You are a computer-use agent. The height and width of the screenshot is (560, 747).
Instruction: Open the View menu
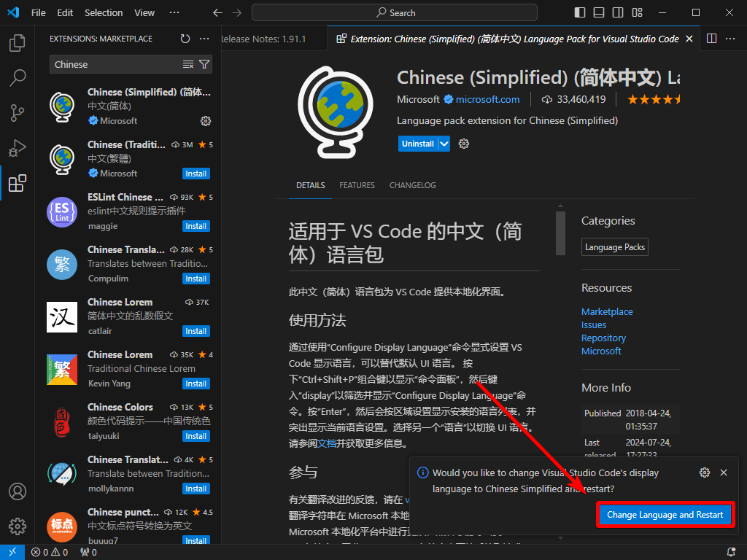(144, 12)
